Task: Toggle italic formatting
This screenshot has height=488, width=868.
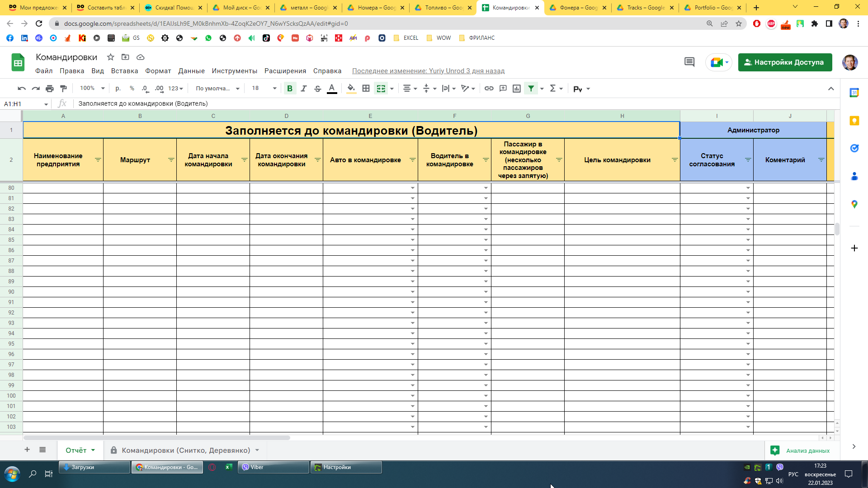Action: pos(304,89)
